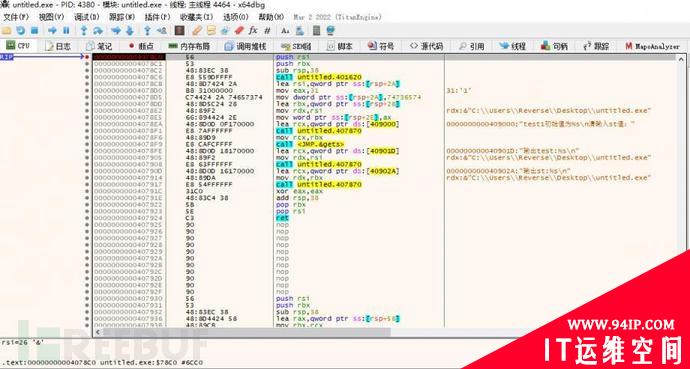Image resolution: width=690 pixels, height=369 pixels.
Task: Toggle breakpoint dot beside the ret instruction
Action: [x=88, y=218]
